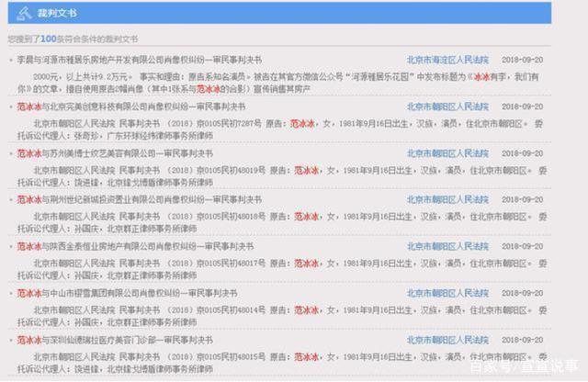Click the 2018-09-20 date in the 陕西金泰恒业 row
The width and height of the screenshot is (588, 382).
point(523,247)
